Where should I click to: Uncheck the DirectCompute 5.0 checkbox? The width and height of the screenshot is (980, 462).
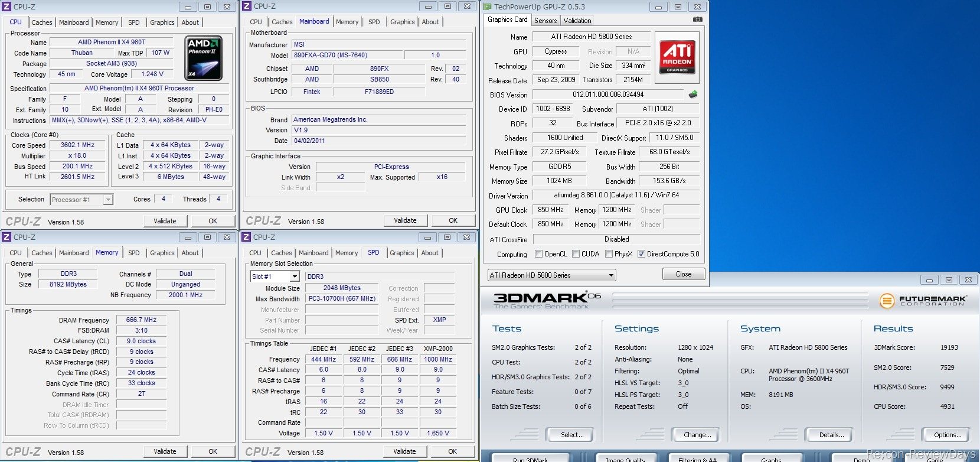pos(641,254)
